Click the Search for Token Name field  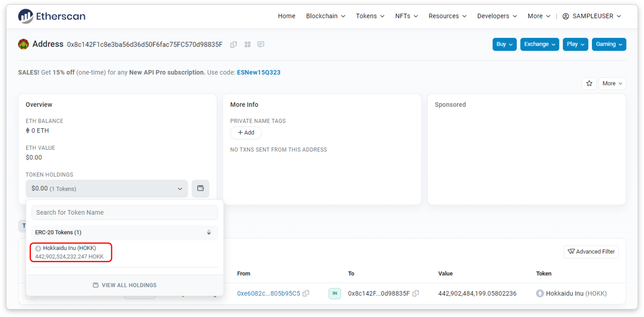(125, 213)
